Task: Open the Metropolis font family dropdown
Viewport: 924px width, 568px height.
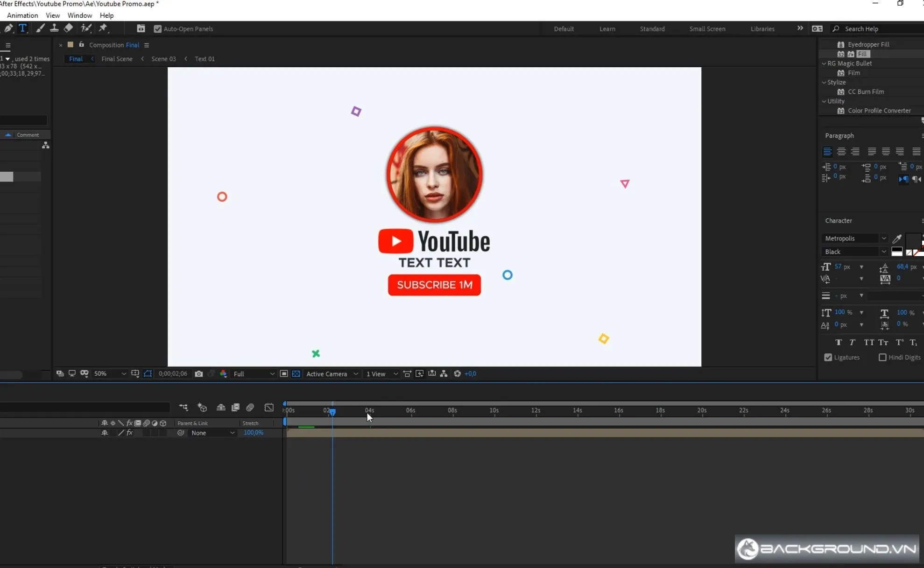Action: pos(854,238)
